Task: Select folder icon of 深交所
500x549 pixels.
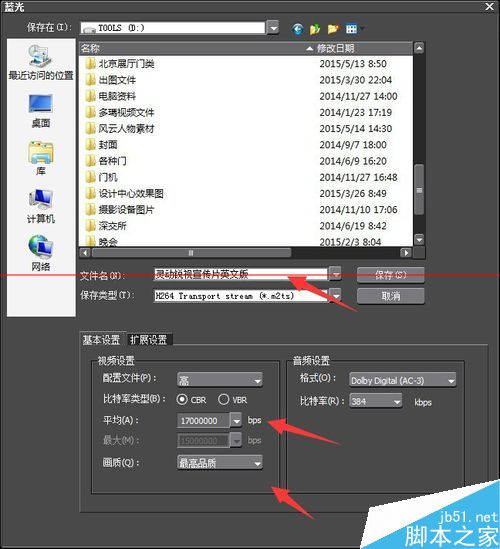Action: coord(90,225)
